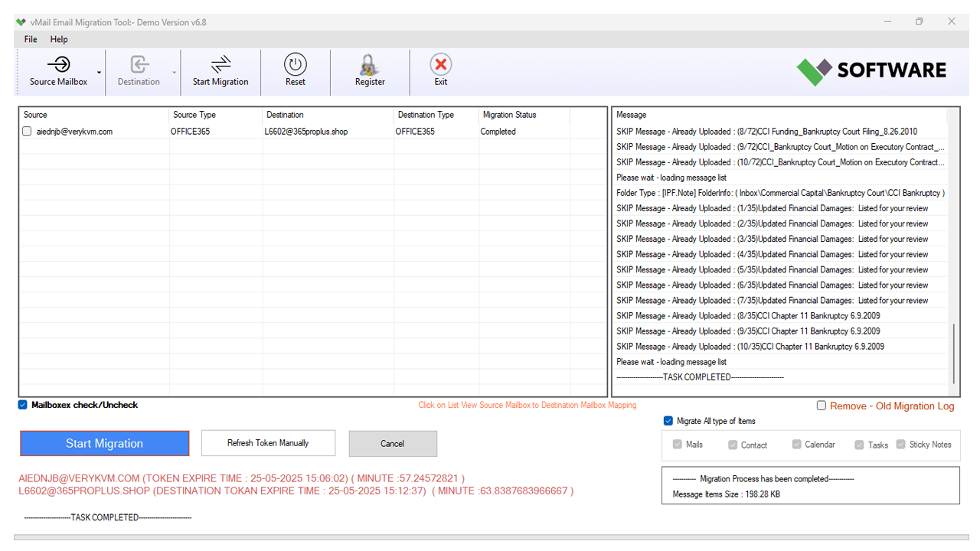The width and height of the screenshot is (980, 551).
Task: Open the File menu
Action: point(31,39)
